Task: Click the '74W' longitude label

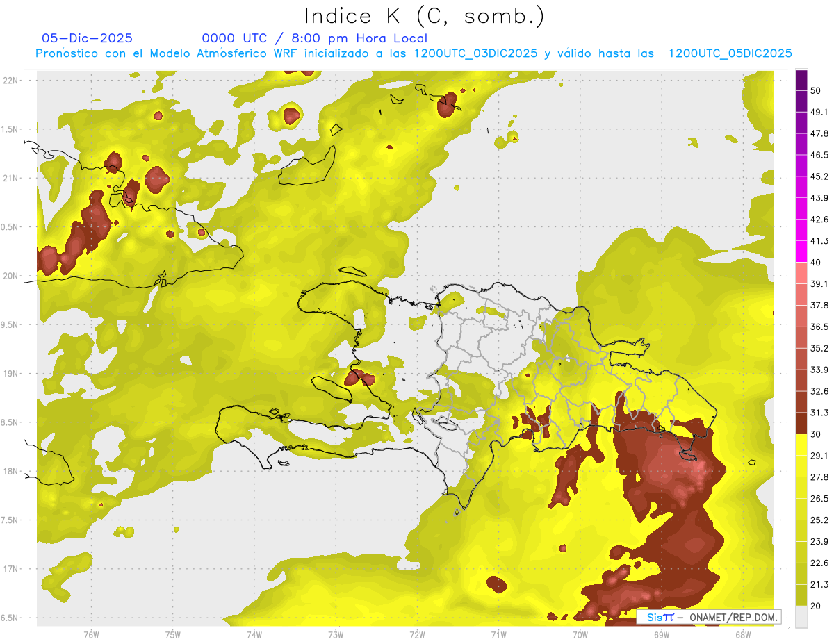Action: (254, 634)
